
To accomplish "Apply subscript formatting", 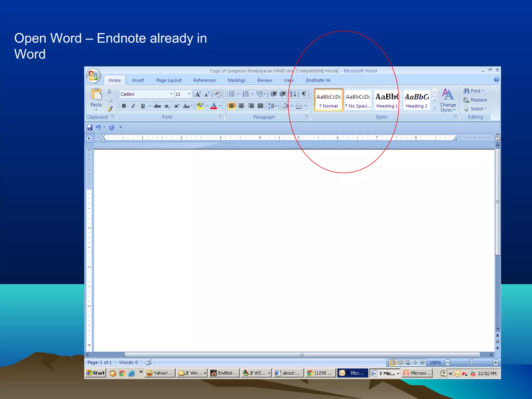I will [167, 106].
